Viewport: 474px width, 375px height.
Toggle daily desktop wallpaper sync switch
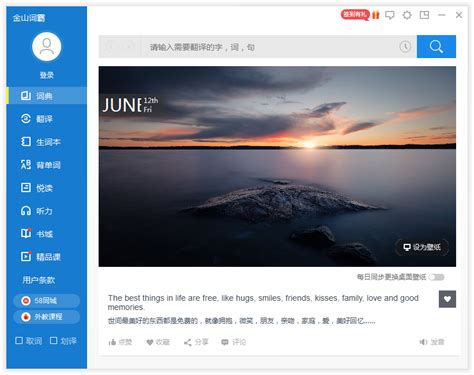[436, 277]
